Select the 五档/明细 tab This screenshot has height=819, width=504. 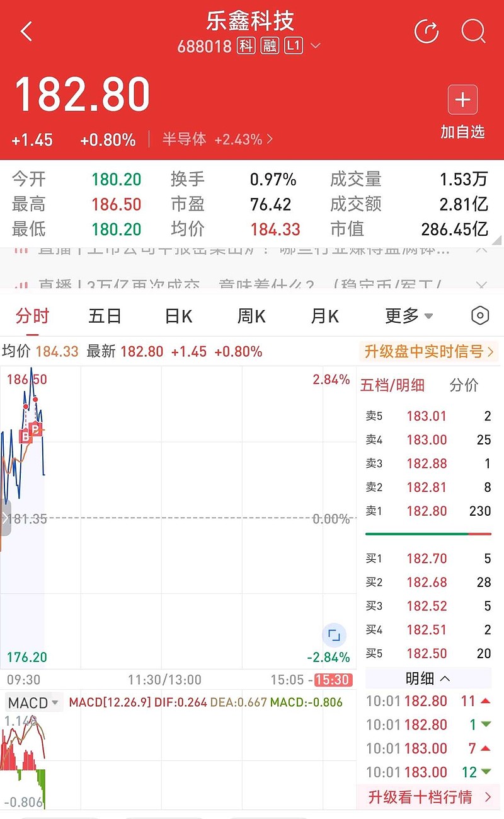pos(392,385)
